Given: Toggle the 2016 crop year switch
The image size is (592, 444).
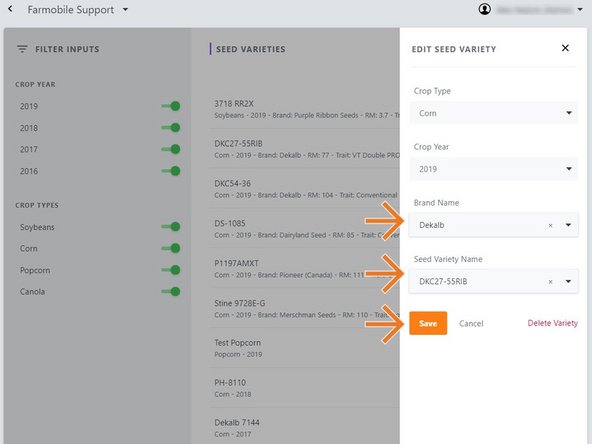Looking at the screenshot, I should click(171, 171).
